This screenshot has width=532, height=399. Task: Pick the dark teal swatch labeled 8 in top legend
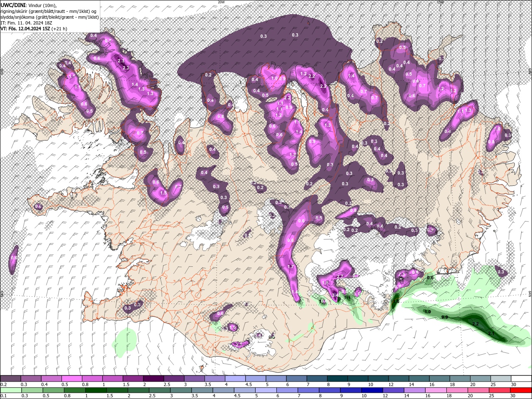click(337, 379)
